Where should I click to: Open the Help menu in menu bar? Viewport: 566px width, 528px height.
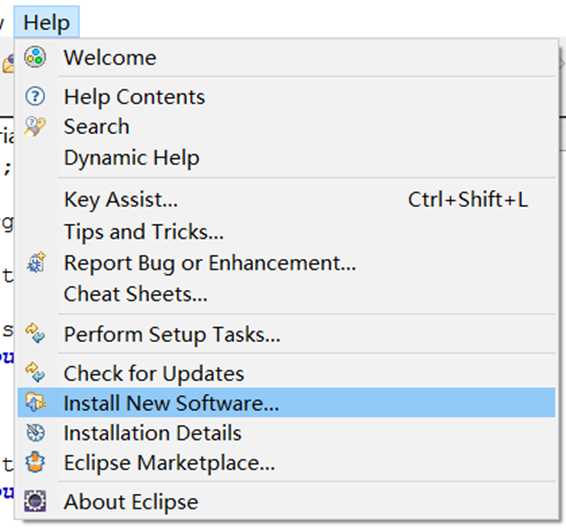(x=47, y=22)
